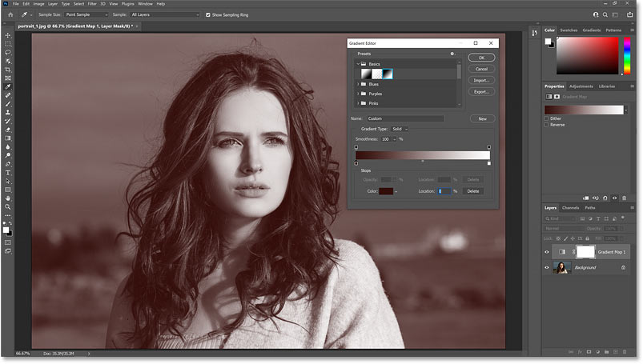Select the Rectangular Marquee tool
The height and width of the screenshot is (364, 643).
pos(8,44)
